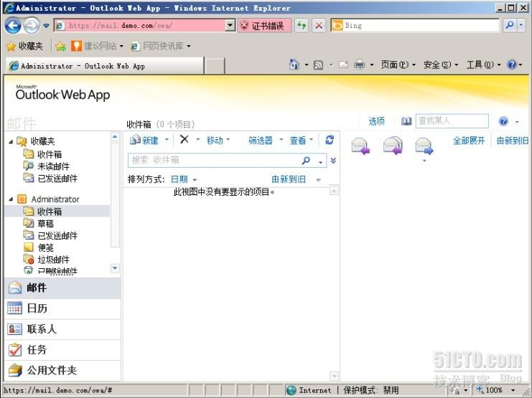
Task: Switch to 邮件 (Mail) module
Action: (x=62, y=288)
